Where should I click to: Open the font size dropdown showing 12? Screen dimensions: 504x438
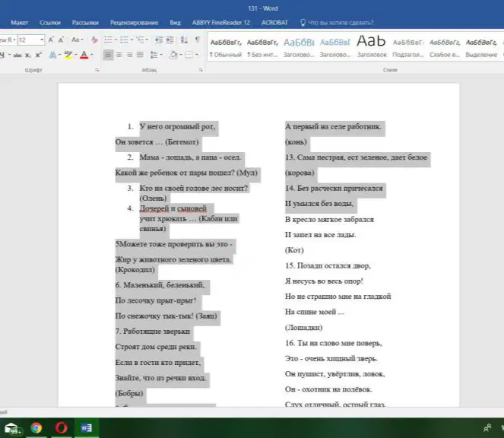click(42, 40)
